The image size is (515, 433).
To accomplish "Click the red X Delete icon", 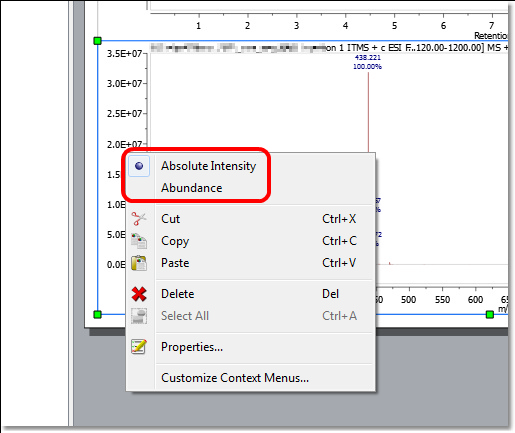I will pos(139,294).
